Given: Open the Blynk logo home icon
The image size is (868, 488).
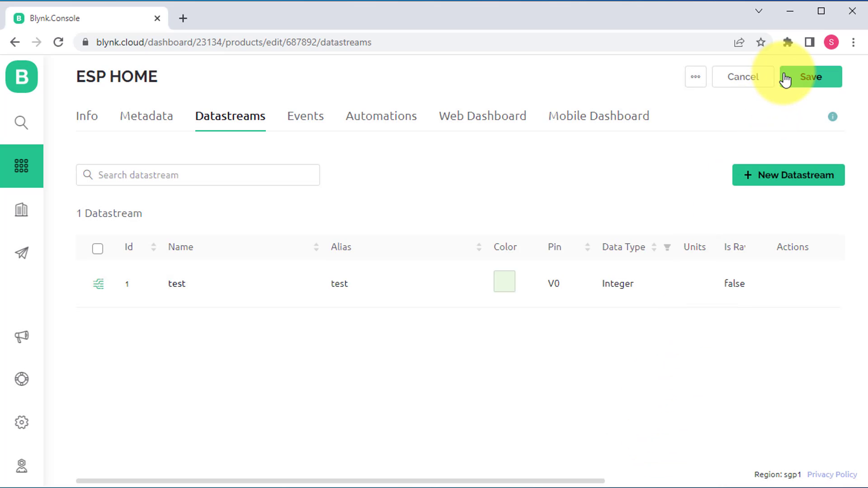Looking at the screenshot, I should 22,77.
